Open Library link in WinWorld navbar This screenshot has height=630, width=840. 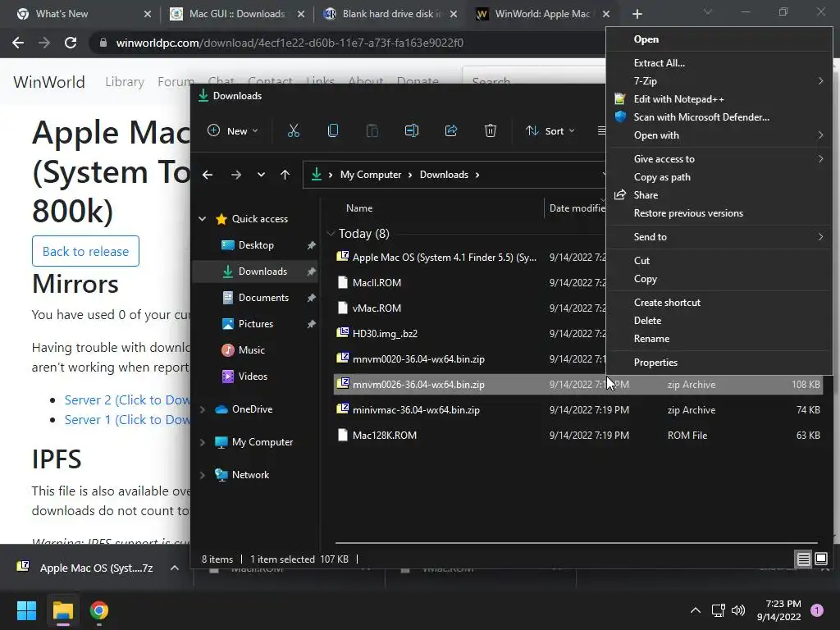(125, 81)
